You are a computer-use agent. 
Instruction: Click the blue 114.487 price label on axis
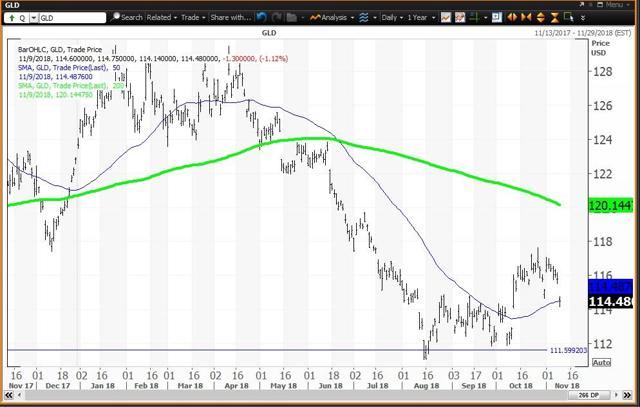click(x=610, y=287)
